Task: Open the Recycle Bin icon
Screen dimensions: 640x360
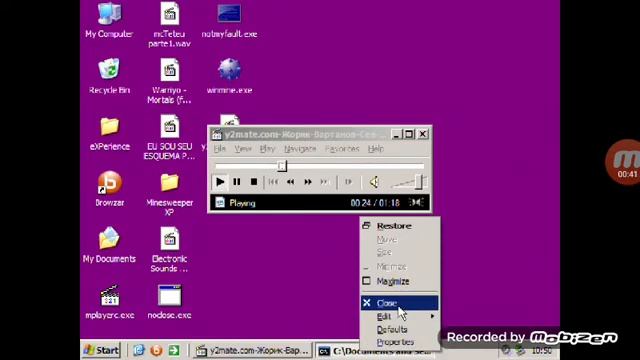Action: tap(109, 76)
